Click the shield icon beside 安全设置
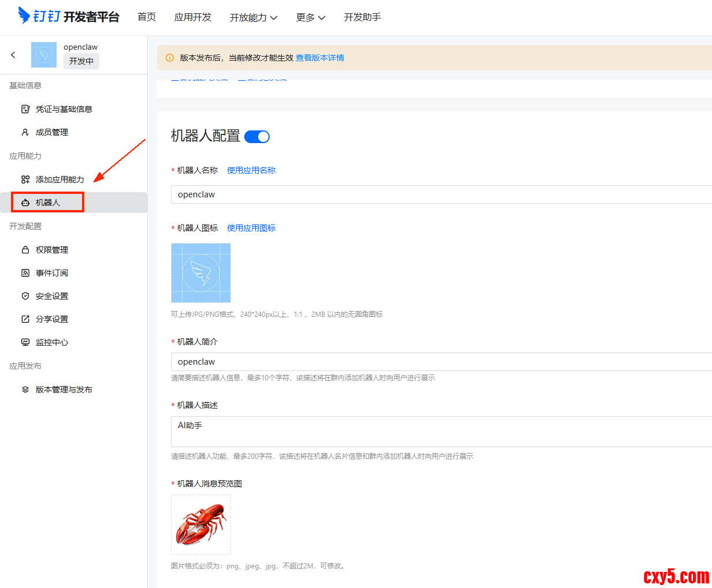The height and width of the screenshot is (588, 712). click(x=25, y=296)
